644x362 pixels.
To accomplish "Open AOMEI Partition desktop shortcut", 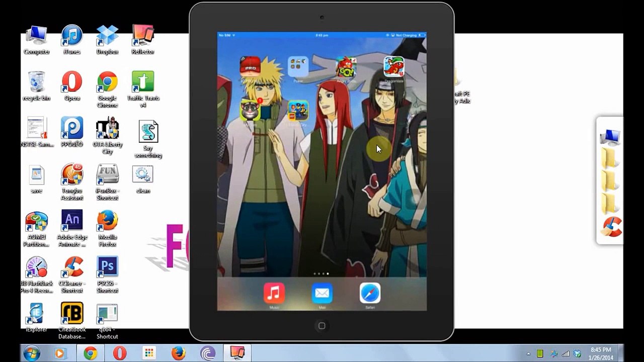I will 37,229.
